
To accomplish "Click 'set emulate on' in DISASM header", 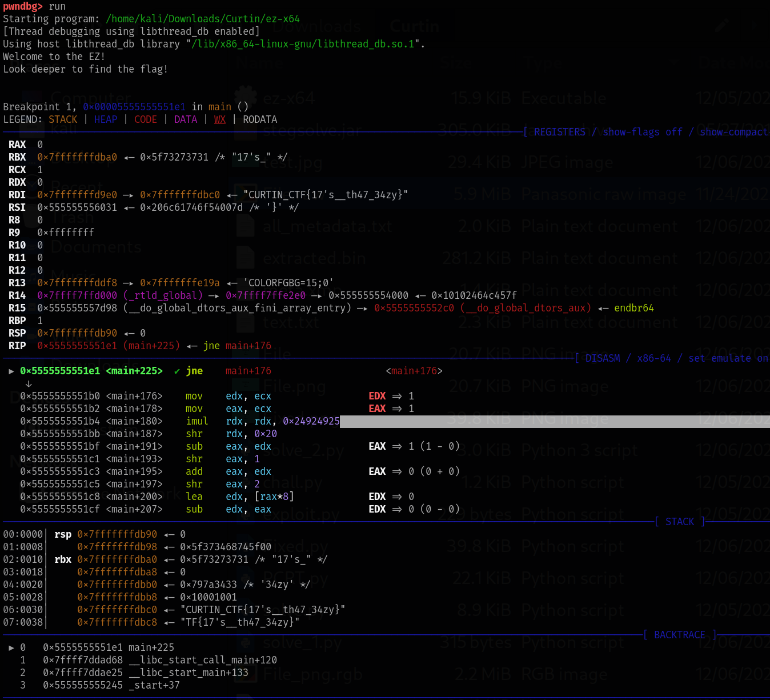I will pyautogui.click(x=728, y=358).
